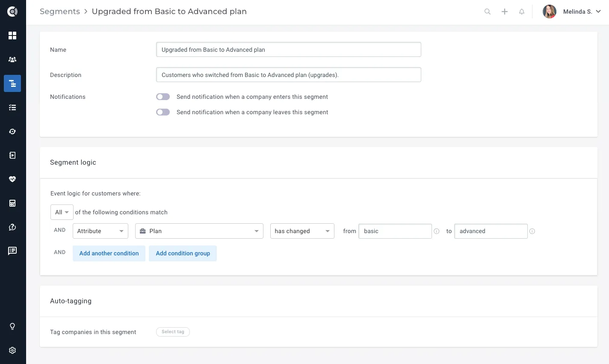
Task: Open the Plan attribute dropdown
Action: [199, 231]
